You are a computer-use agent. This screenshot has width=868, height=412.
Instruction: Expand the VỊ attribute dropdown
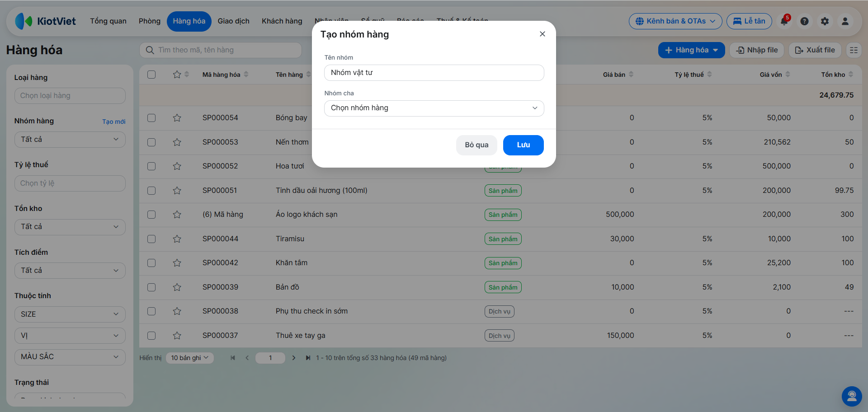click(x=70, y=336)
